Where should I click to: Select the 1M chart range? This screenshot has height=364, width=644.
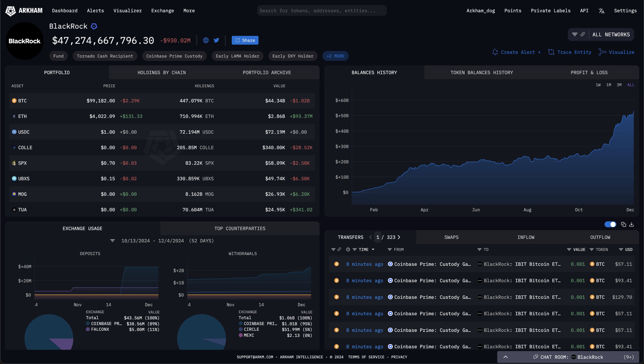pyautogui.click(x=609, y=85)
